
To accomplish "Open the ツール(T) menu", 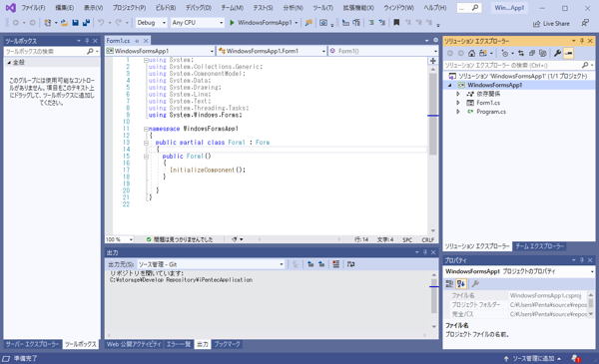I will (x=322, y=8).
